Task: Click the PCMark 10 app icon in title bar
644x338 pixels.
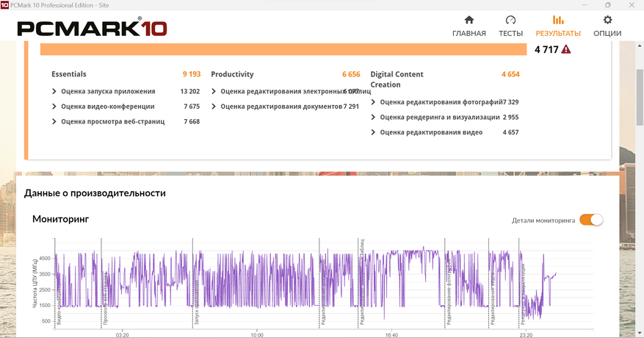Action: pyautogui.click(x=4, y=5)
